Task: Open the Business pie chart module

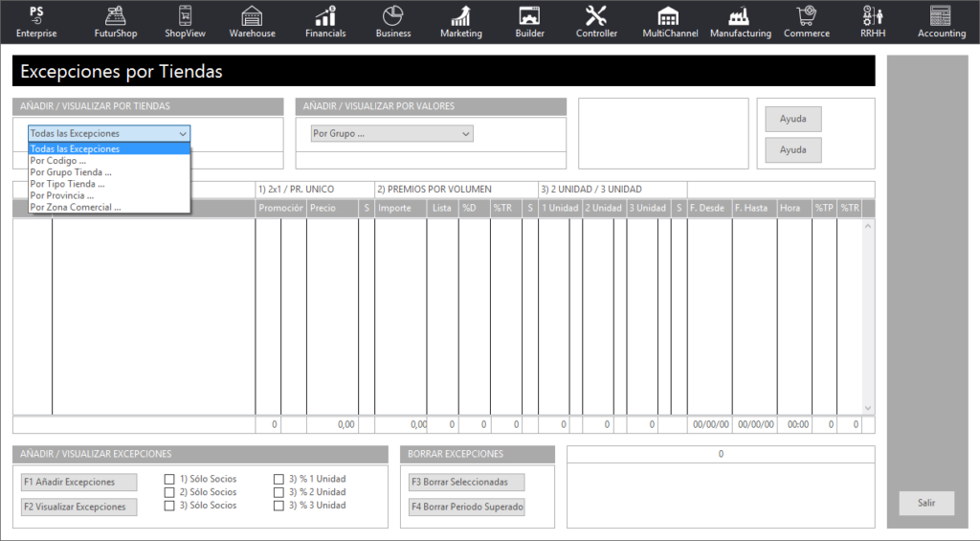Action: (393, 23)
